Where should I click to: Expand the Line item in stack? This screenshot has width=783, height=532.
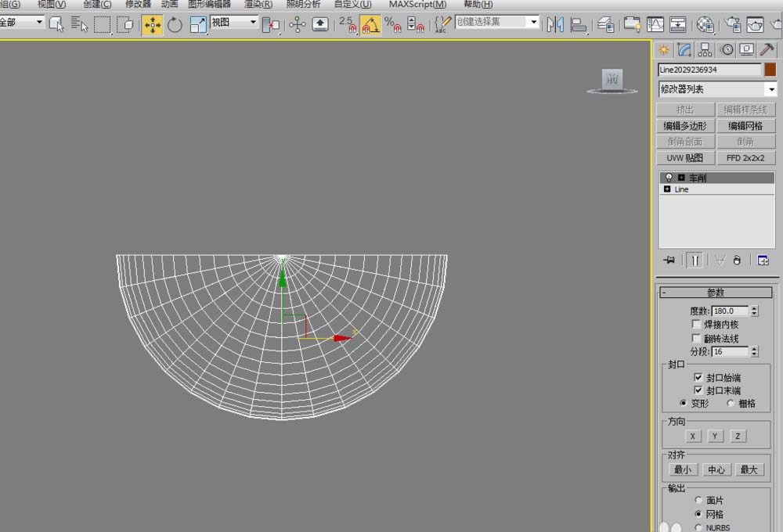pos(667,189)
